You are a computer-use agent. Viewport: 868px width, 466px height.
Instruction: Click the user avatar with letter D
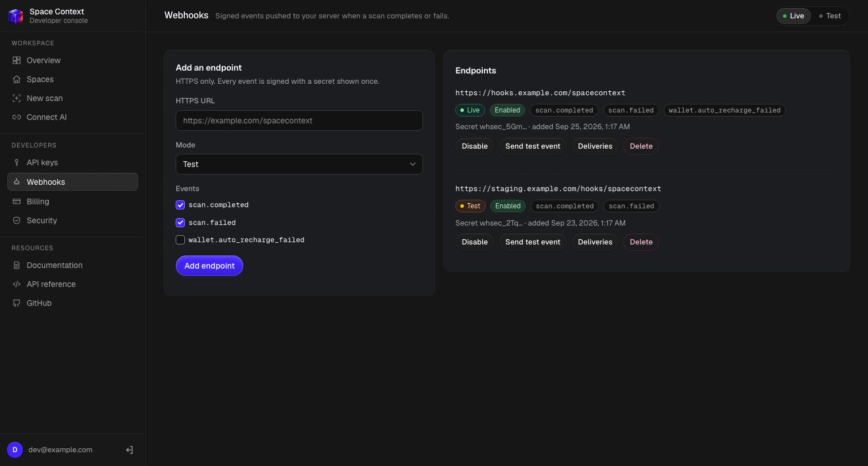(x=15, y=450)
